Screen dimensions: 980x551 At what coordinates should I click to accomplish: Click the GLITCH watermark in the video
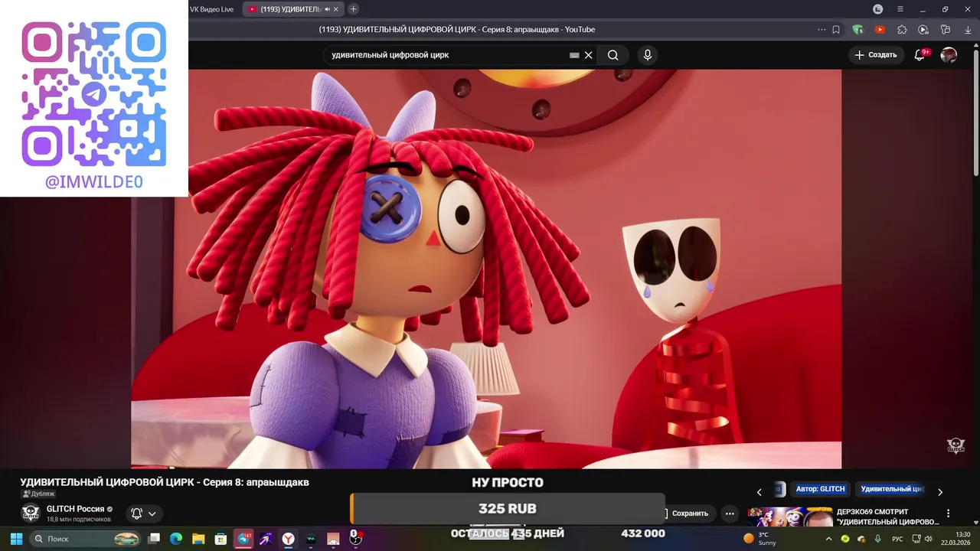coord(956,446)
